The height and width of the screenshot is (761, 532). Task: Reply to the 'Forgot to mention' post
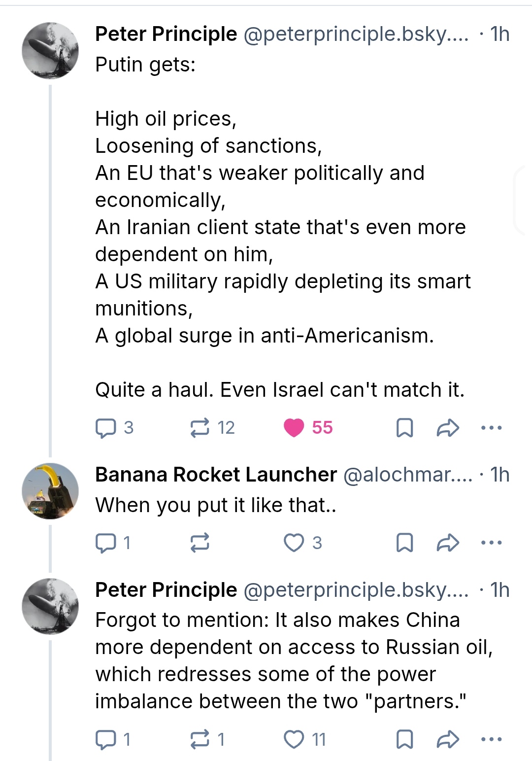[105, 739]
